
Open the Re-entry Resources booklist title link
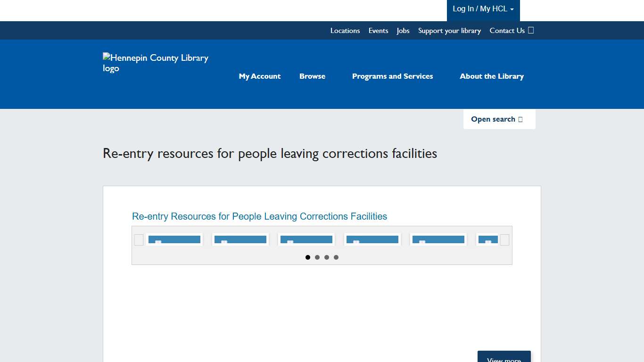[x=260, y=216]
